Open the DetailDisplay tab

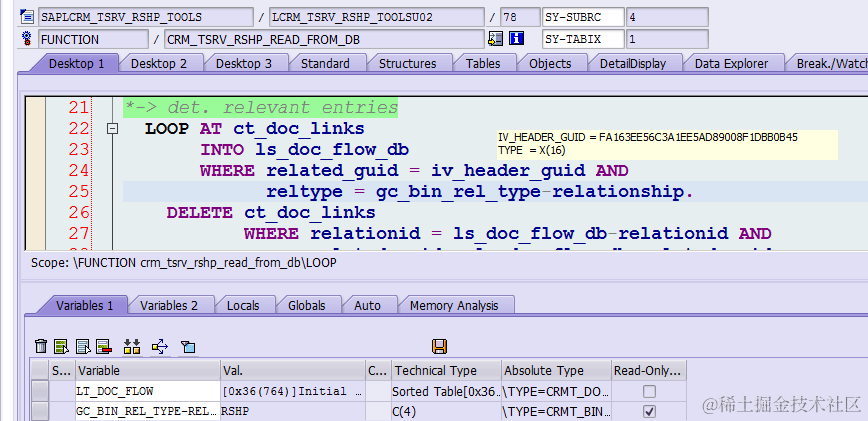[633, 64]
